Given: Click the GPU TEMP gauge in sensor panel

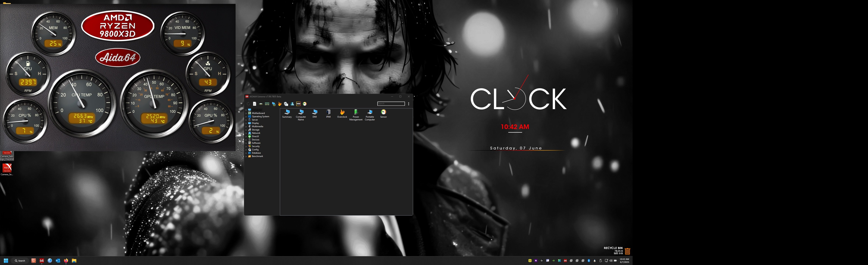Looking at the screenshot, I should (x=154, y=103).
